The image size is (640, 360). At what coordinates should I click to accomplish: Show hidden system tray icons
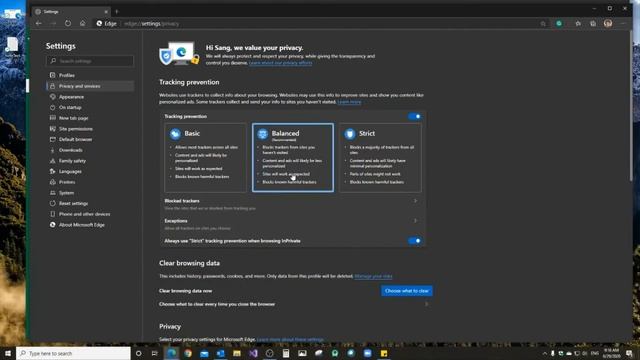click(x=544, y=353)
